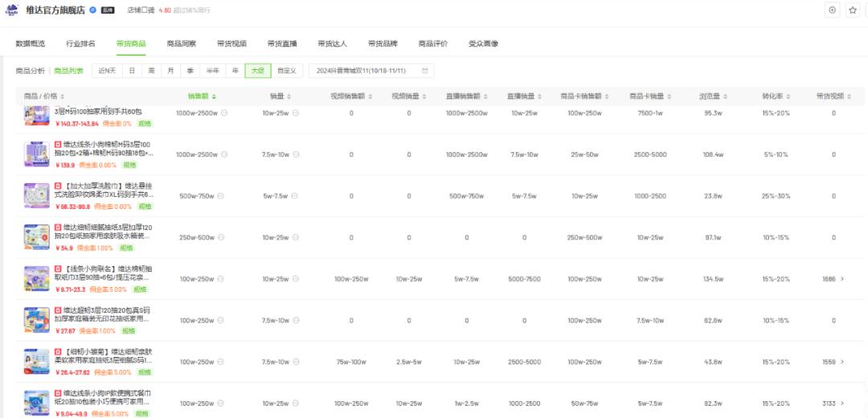Select the 年 period option
This screenshot has height=418, width=868.
235,71
